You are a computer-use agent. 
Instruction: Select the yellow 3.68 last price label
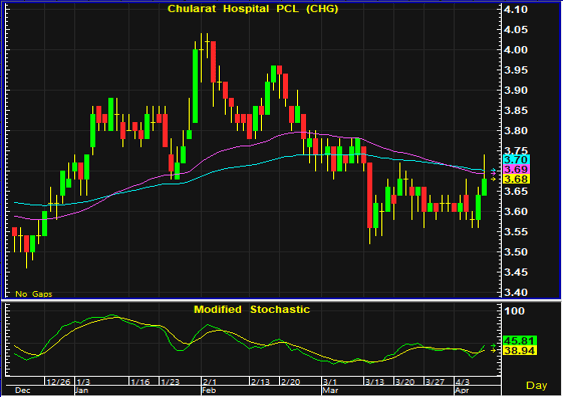pyautogui.click(x=516, y=179)
